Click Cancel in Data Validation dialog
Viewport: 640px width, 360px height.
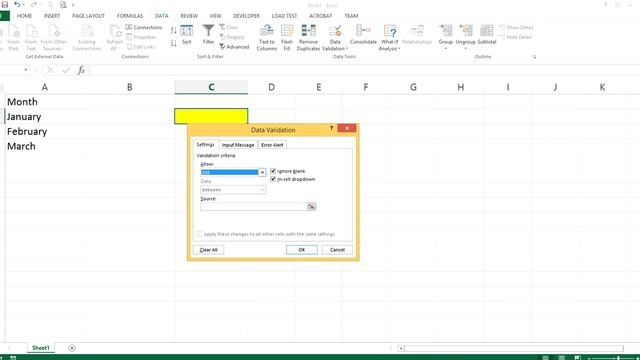[337, 250]
